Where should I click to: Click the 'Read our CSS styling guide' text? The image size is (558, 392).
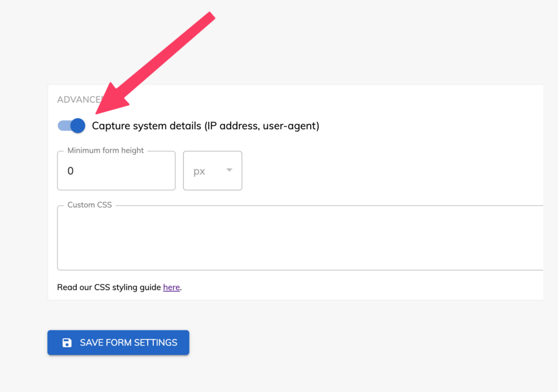tap(109, 287)
